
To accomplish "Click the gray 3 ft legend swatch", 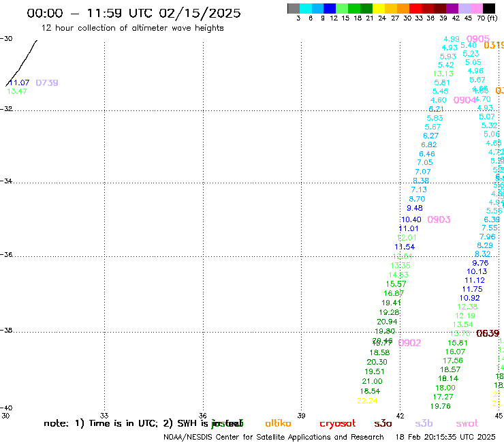I will coord(294,8).
